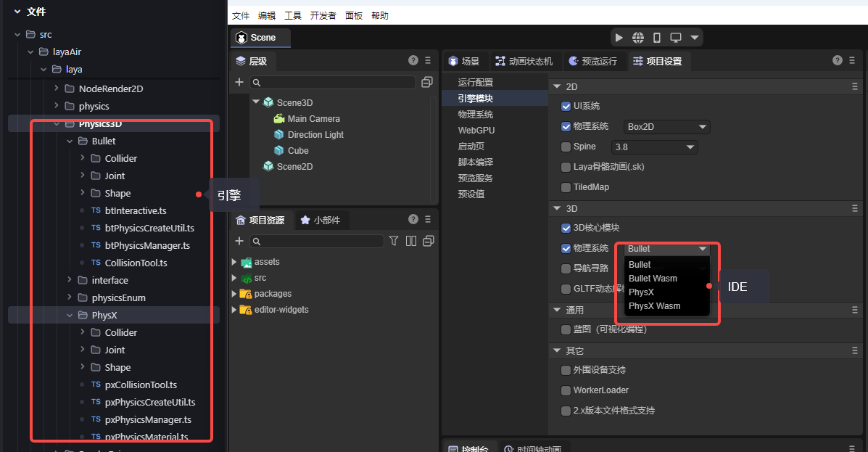This screenshot has width=868, height=452.
Task: Open the 物理系统 settings category
Action: click(476, 115)
